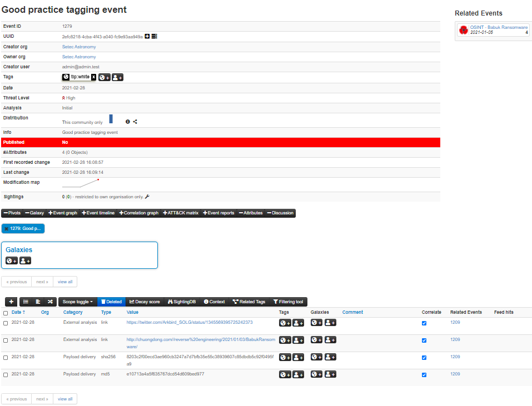Add a global tag to the event

105,77
